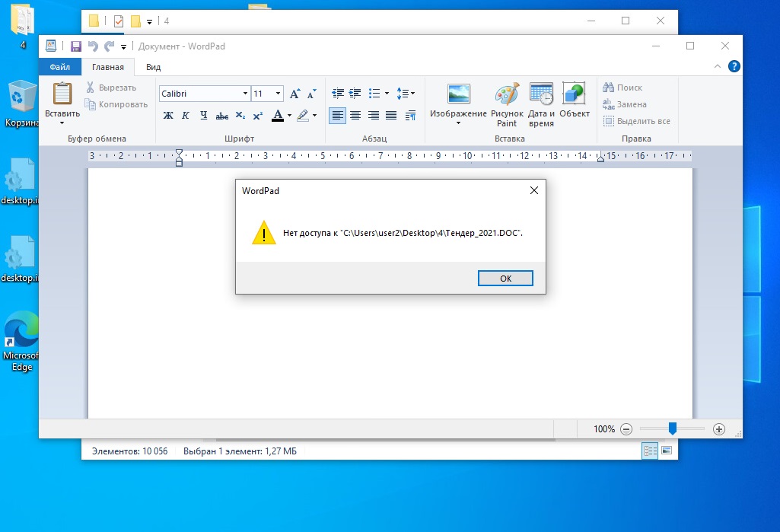Click OK in the WordPad error dialog
The width and height of the screenshot is (780, 532).
click(x=505, y=279)
